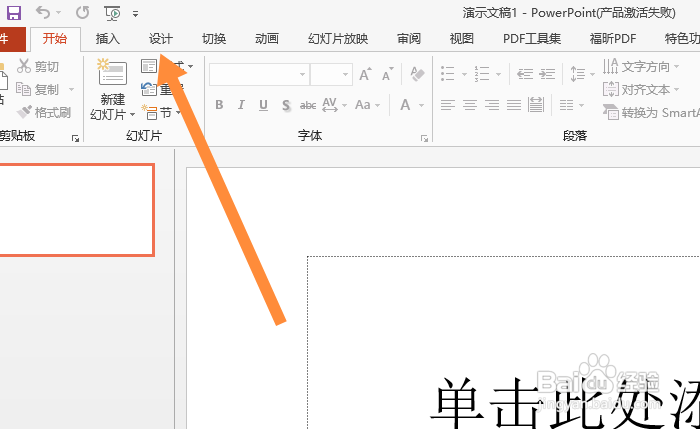
Task: Open the slide layout (版式) icon
Action: point(149,67)
